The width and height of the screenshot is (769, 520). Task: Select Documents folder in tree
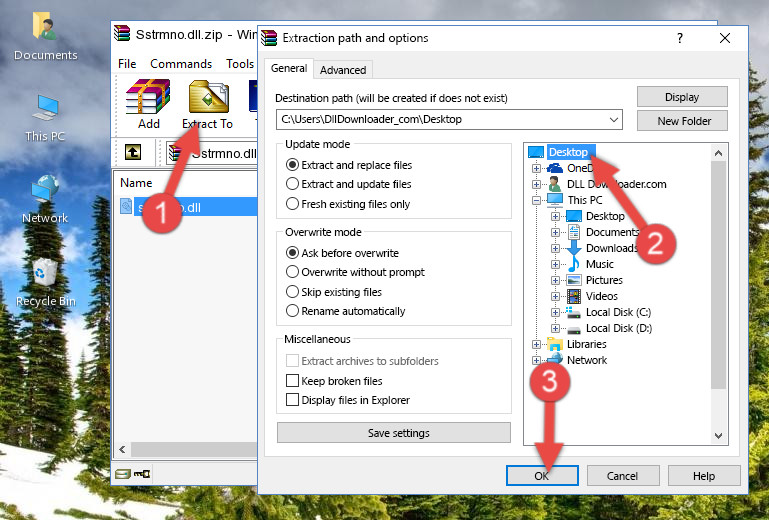pyautogui.click(x=612, y=232)
